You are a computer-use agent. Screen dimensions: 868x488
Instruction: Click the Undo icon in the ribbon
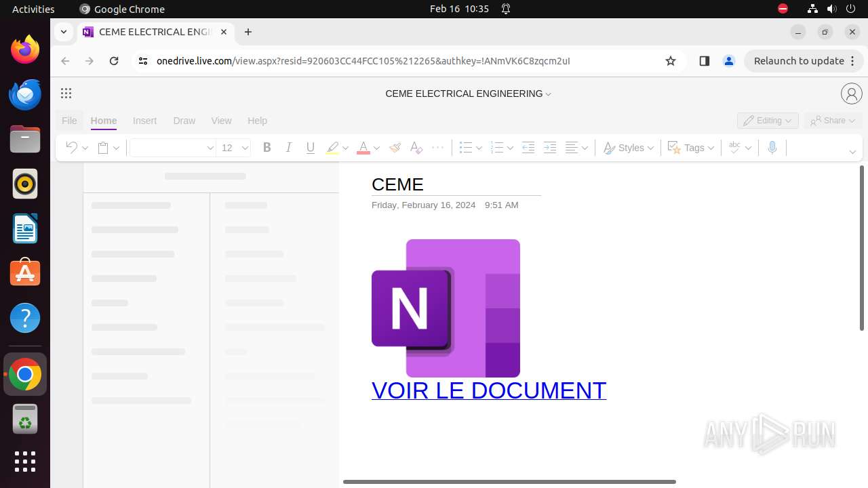pyautogui.click(x=71, y=148)
